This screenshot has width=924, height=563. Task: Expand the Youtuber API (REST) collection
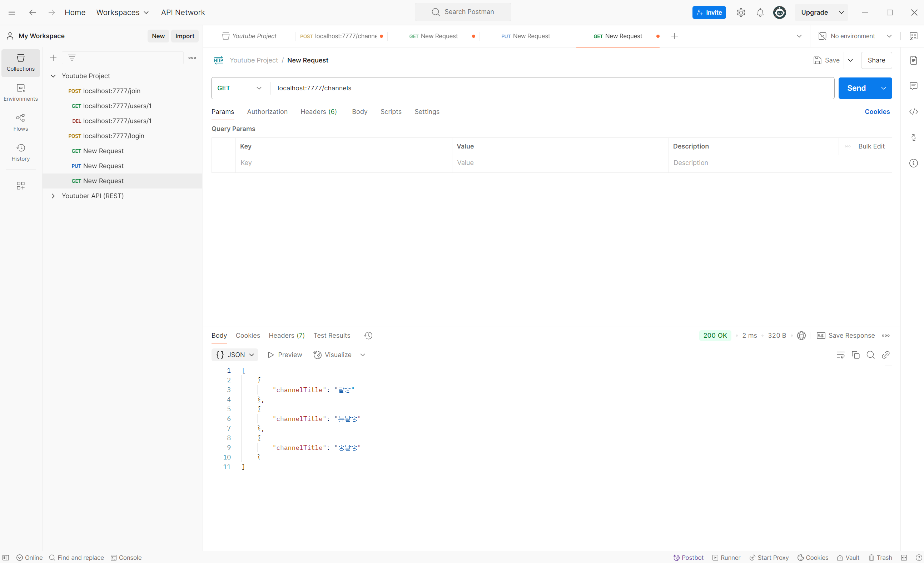point(53,196)
